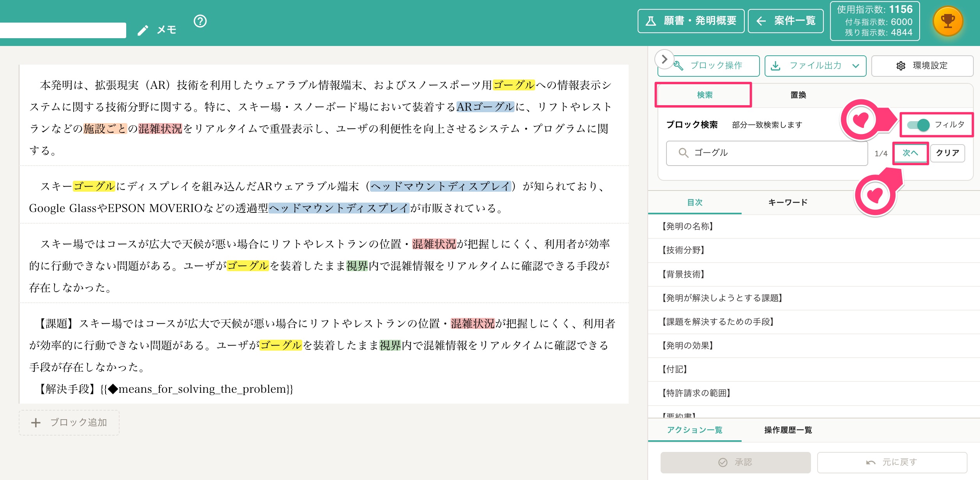
Task: Select the アクション一覧 tab
Action: tap(694, 430)
